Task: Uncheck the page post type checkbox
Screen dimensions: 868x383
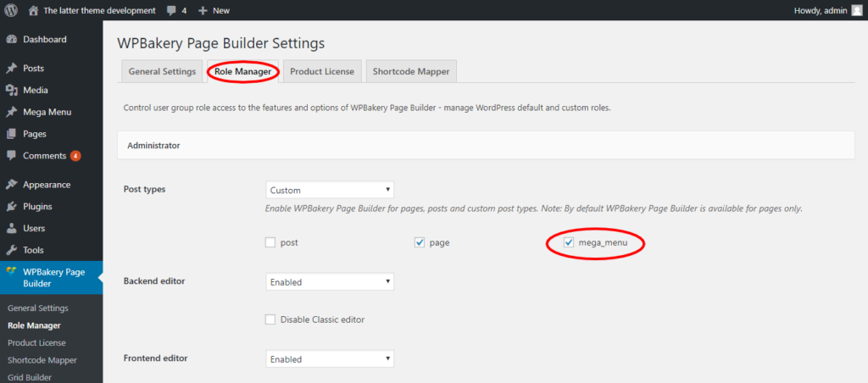Action: click(x=420, y=242)
